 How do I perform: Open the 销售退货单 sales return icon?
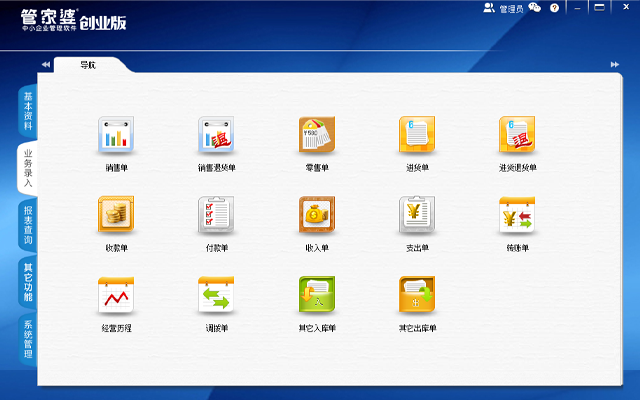(x=216, y=136)
